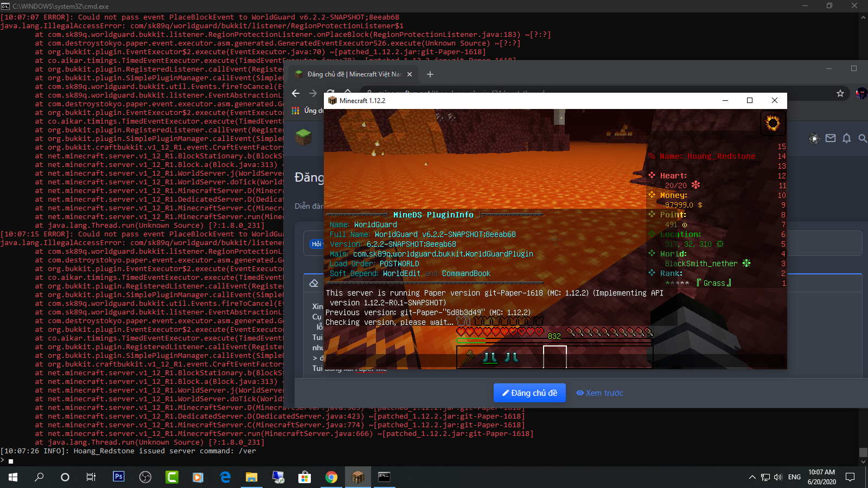Click the Minecraft window title icon

tap(333, 100)
